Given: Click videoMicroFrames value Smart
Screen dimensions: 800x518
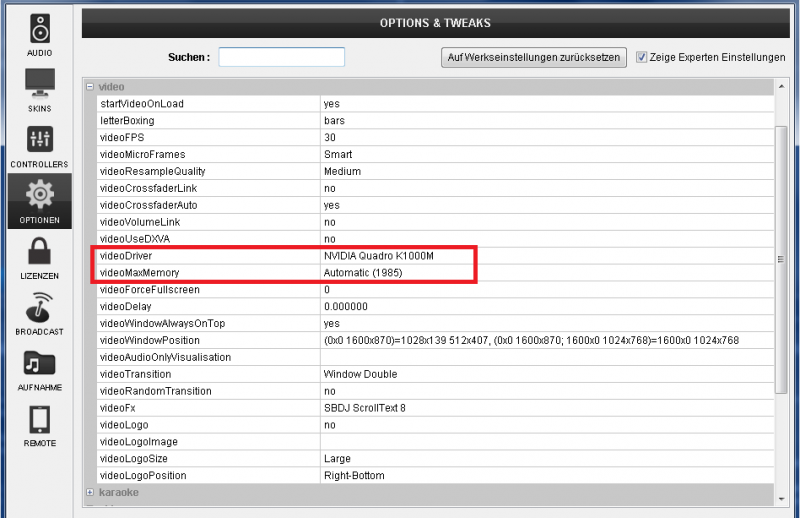Looking at the screenshot, I should tap(338, 154).
